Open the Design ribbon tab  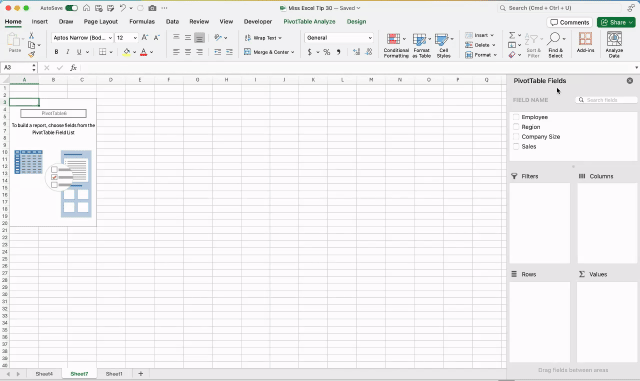pos(356,22)
